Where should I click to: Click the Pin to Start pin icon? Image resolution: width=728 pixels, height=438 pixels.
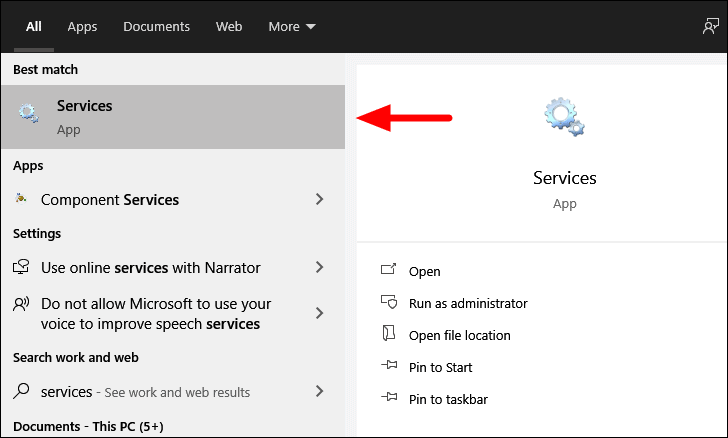coord(389,365)
